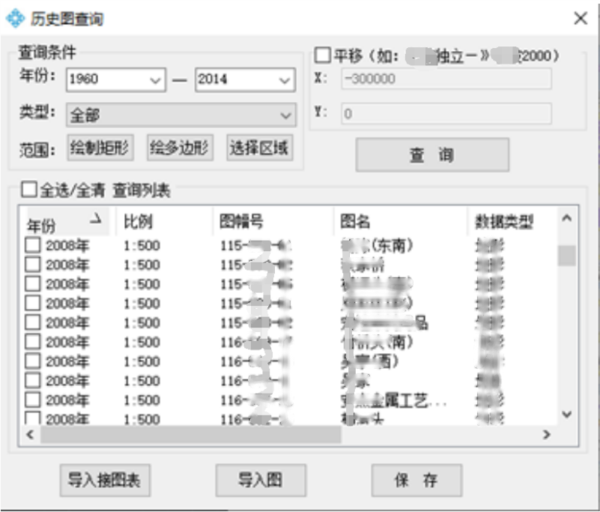Click the 绘制矩形 draw rectangle button

(x=103, y=147)
